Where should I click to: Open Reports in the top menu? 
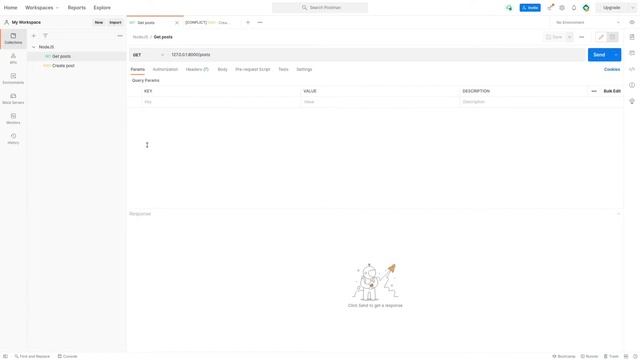77,8
